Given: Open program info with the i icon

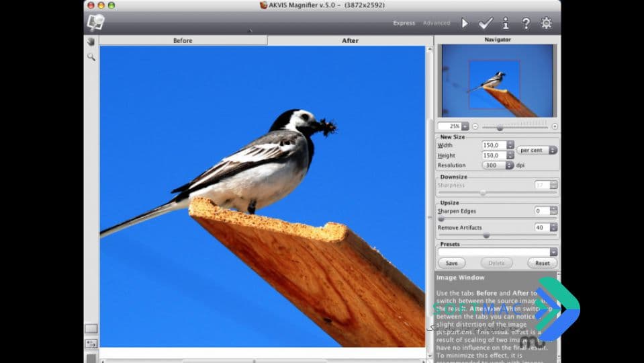Looking at the screenshot, I should 506,23.
